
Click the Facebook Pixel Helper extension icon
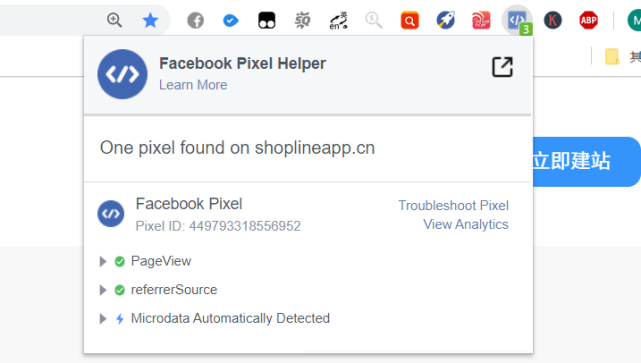click(517, 20)
